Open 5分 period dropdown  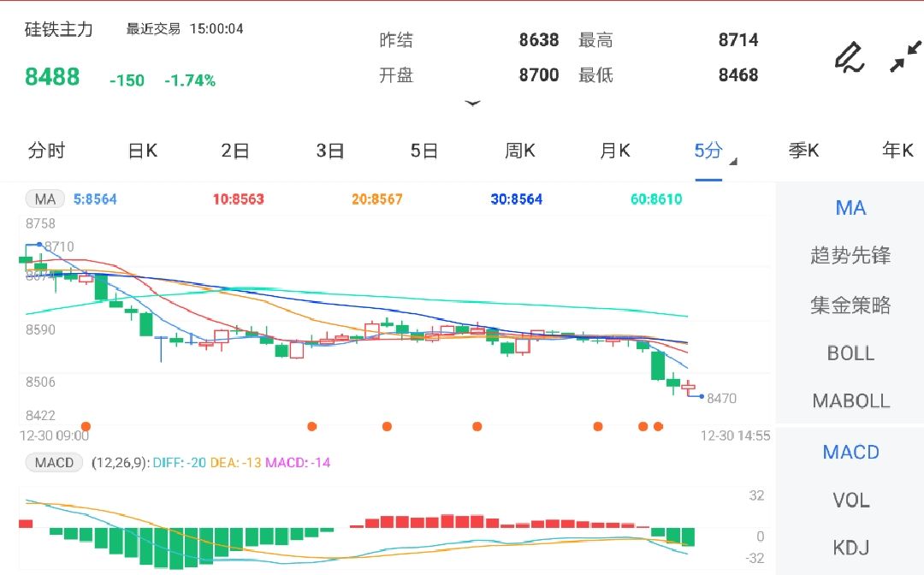(714, 151)
